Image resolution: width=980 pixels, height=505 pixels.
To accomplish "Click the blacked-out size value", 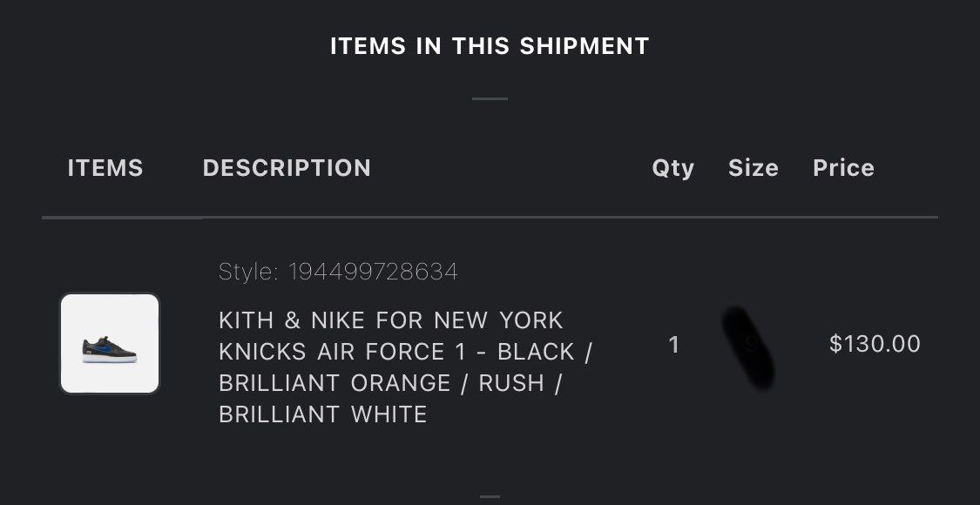I will [x=749, y=347].
